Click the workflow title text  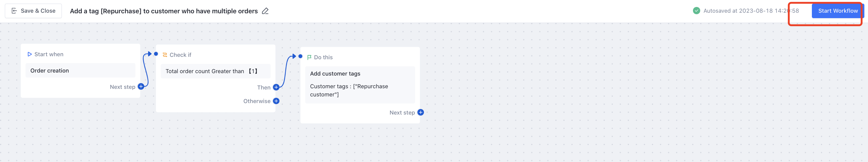(164, 11)
